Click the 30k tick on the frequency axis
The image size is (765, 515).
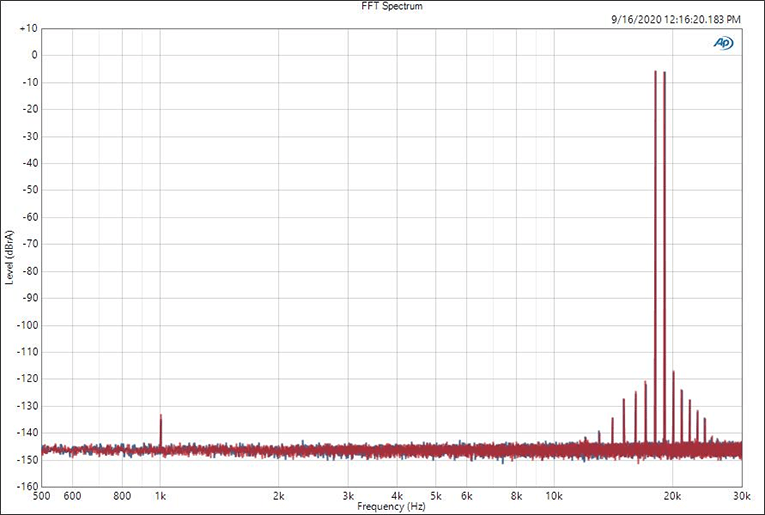[741, 496]
